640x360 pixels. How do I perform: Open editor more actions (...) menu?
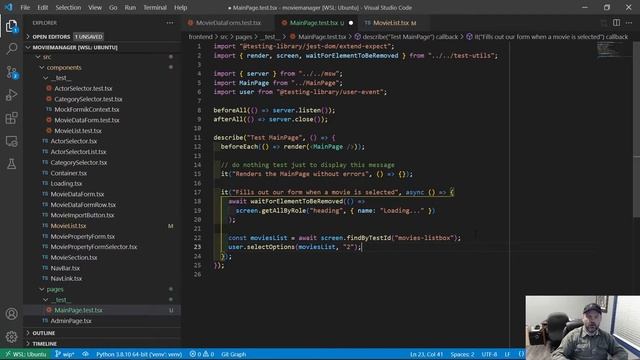click(629, 23)
